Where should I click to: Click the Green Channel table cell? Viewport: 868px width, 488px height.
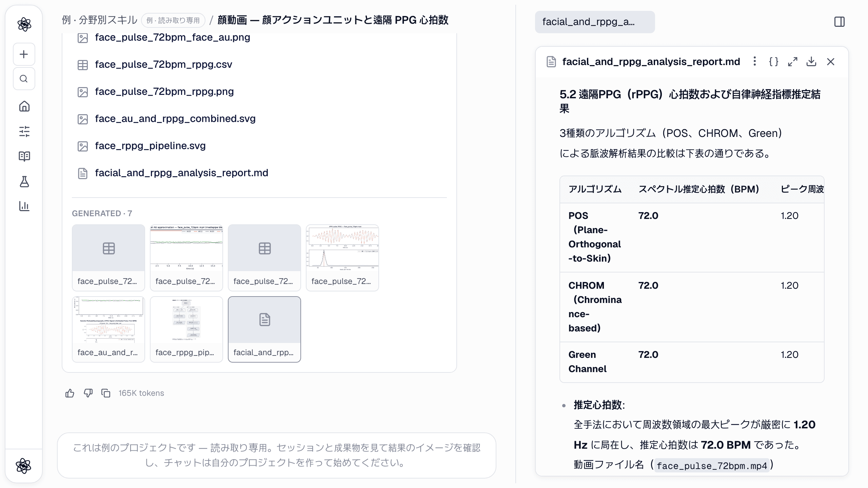click(595, 362)
